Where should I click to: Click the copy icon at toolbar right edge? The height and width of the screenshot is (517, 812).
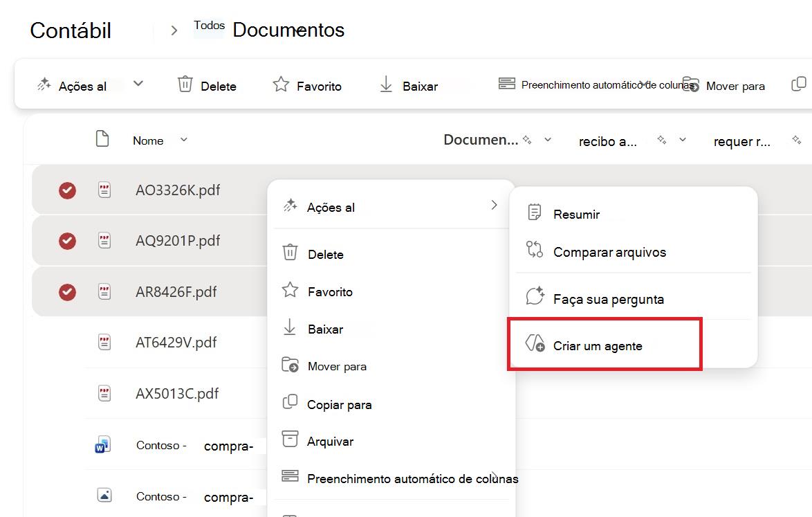[x=799, y=84]
